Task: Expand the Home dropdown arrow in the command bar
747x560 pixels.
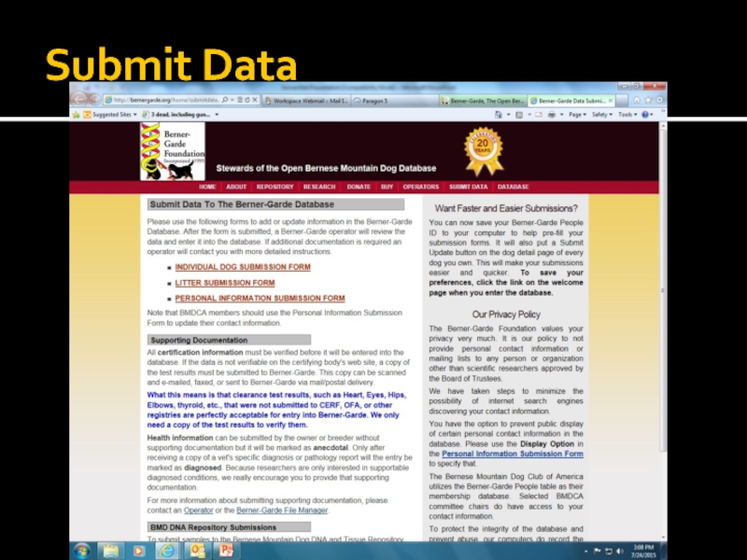Action: pyautogui.click(x=508, y=115)
